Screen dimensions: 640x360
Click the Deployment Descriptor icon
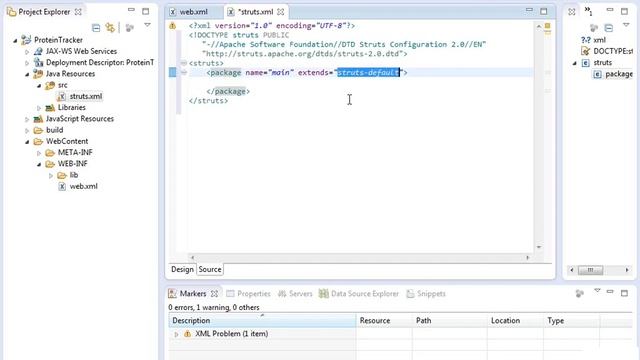[38, 62]
